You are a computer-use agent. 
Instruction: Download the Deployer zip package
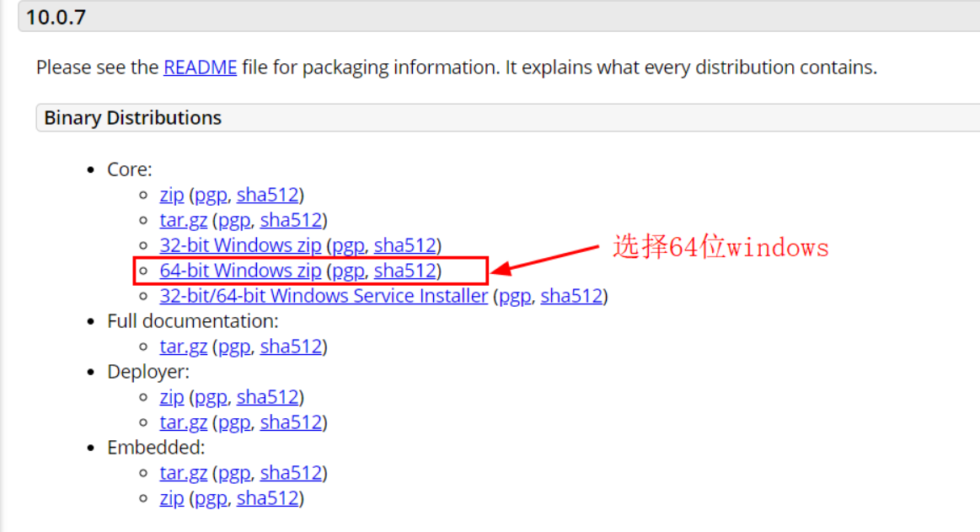[x=171, y=397]
